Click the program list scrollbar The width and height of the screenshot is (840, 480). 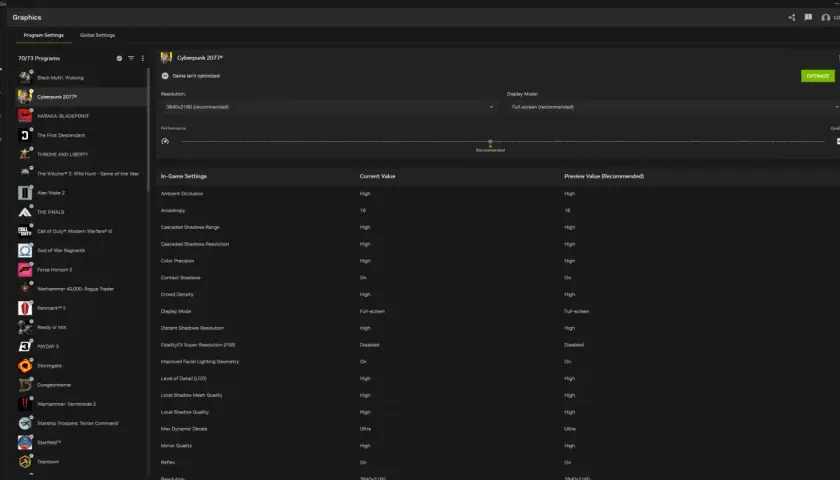coord(148,129)
